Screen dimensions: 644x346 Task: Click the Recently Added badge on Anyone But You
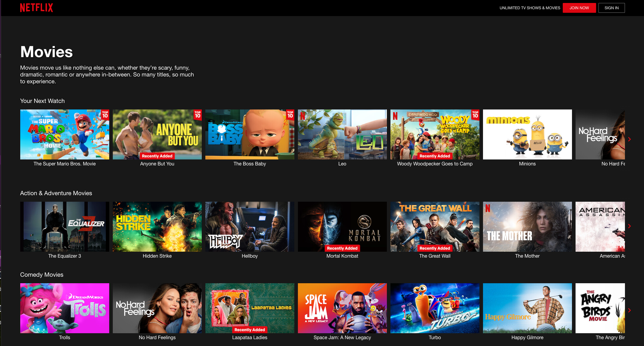click(x=157, y=156)
